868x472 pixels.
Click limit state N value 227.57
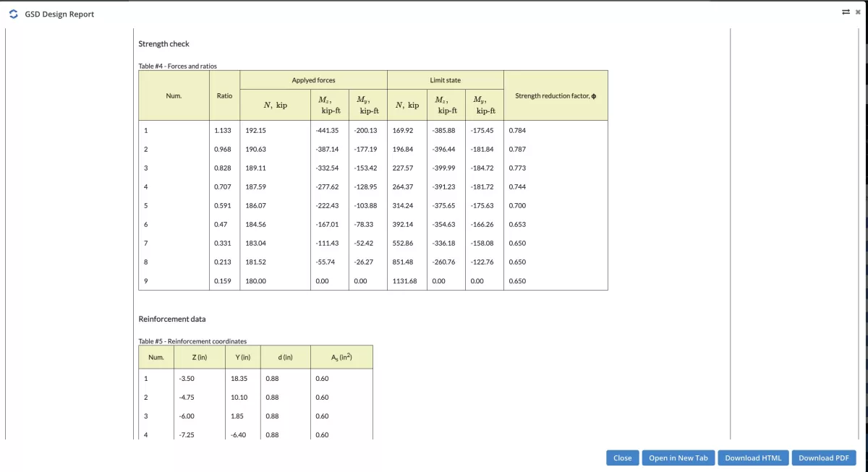403,168
